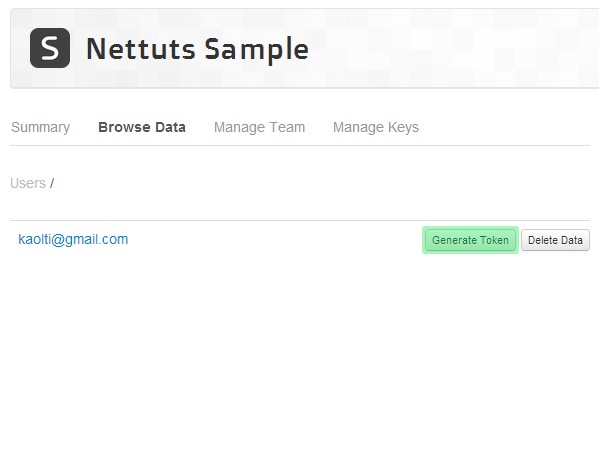The image size is (599, 465).
Task: Delete data for the kaolti@gmail.com user
Action: click(555, 240)
